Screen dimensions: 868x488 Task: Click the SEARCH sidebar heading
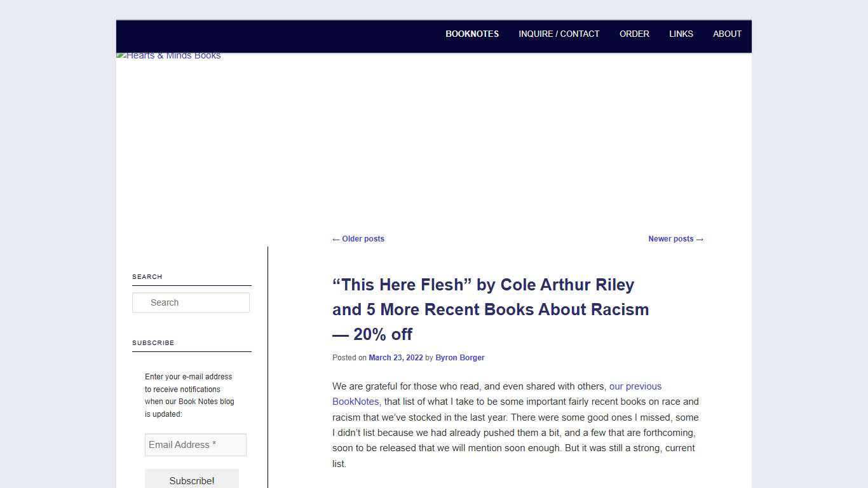tap(147, 277)
